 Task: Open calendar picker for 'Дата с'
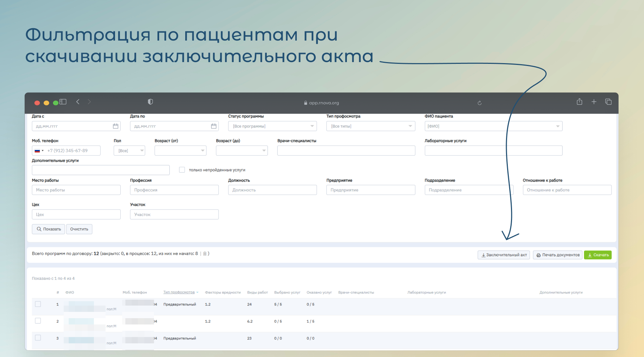[x=115, y=126]
